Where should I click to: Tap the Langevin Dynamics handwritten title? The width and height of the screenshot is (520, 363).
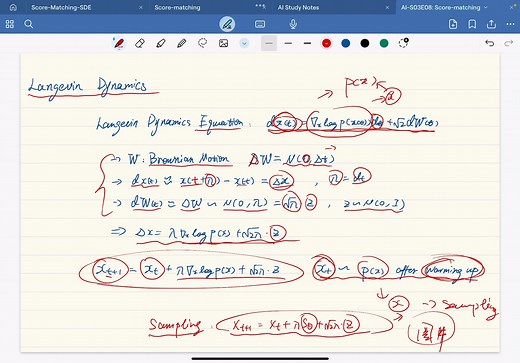tap(88, 87)
